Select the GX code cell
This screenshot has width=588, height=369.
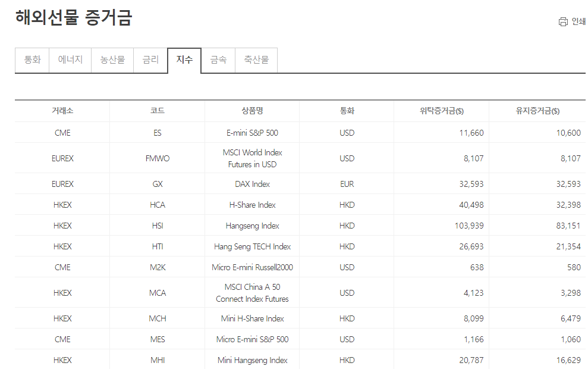coord(158,184)
